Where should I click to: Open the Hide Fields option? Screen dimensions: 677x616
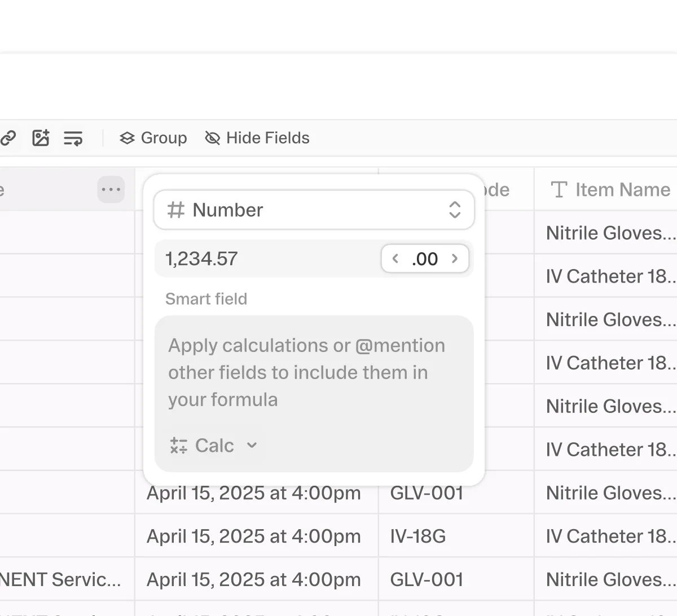click(257, 138)
